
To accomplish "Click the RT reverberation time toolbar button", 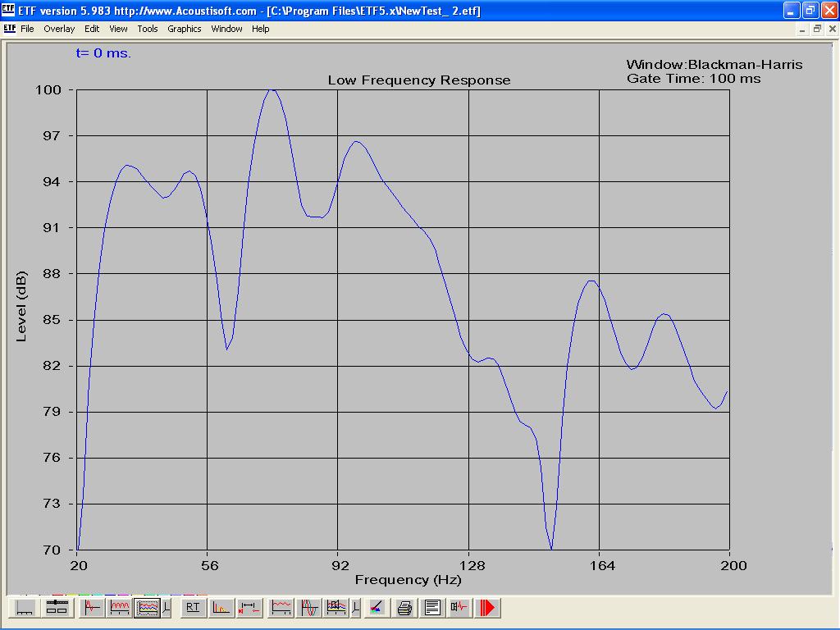I will click(x=193, y=608).
